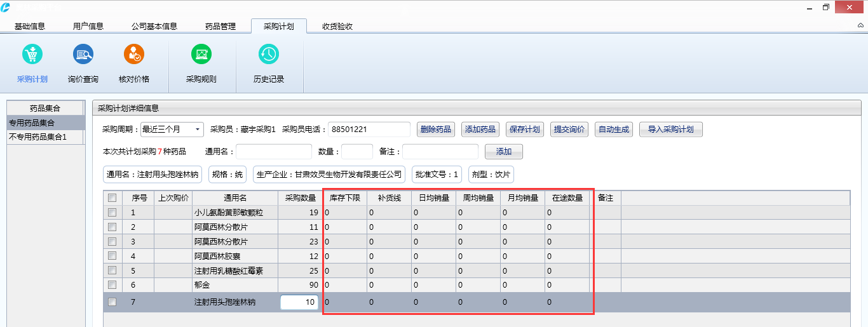Click the 采购数量 field in row 7
This screenshot has width=868, height=327.
(x=299, y=303)
